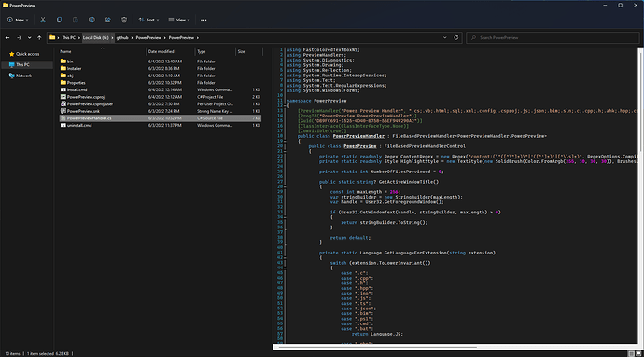
Task: Click '1 item selected' in status bar
Action: [41, 353]
